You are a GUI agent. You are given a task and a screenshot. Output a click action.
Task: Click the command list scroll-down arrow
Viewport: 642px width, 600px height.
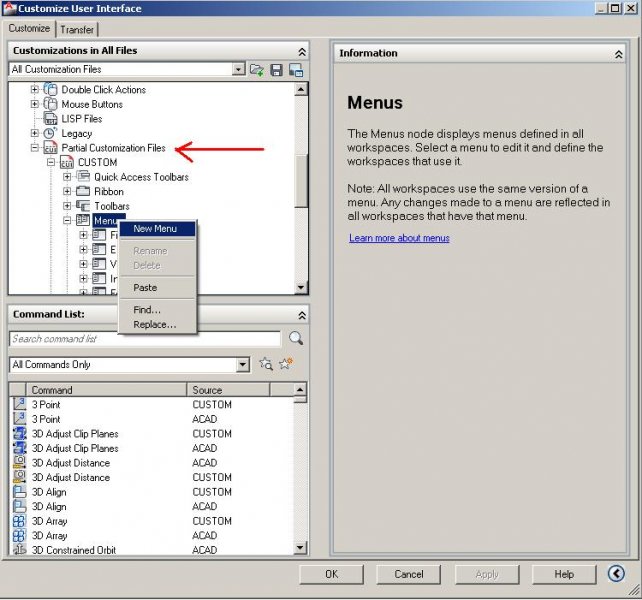[300, 548]
